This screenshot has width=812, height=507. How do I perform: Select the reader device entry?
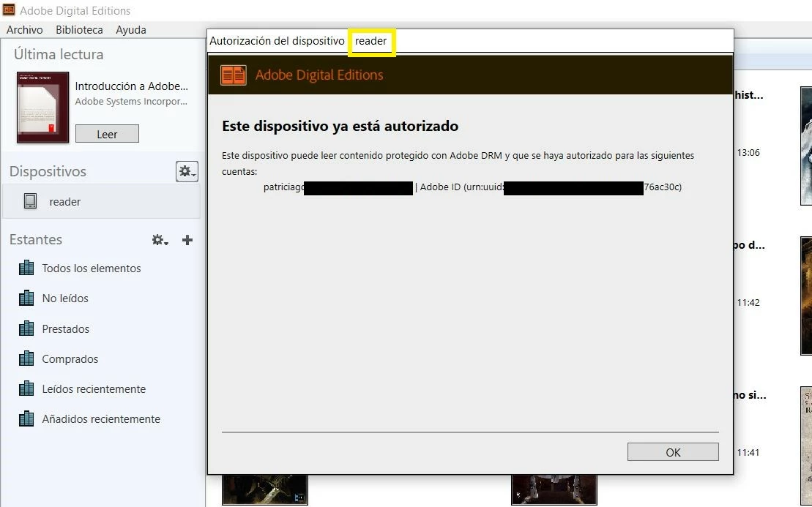[x=101, y=201]
